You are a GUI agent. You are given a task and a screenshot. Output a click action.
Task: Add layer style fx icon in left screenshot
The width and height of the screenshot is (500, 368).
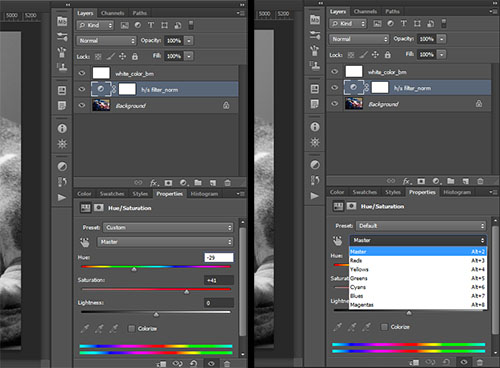click(x=153, y=183)
